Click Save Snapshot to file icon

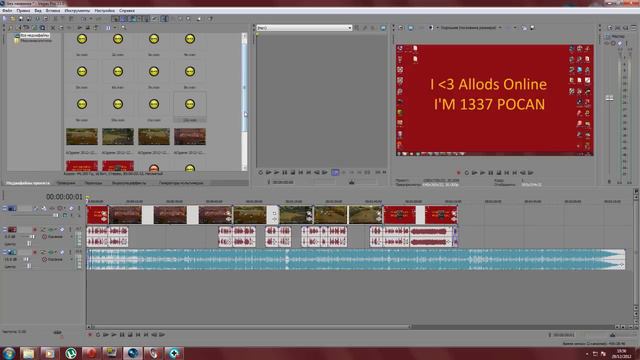tap(532, 28)
